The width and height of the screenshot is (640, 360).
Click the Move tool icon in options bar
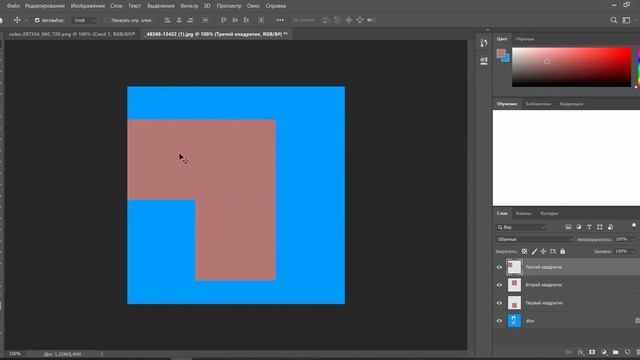click(x=17, y=20)
